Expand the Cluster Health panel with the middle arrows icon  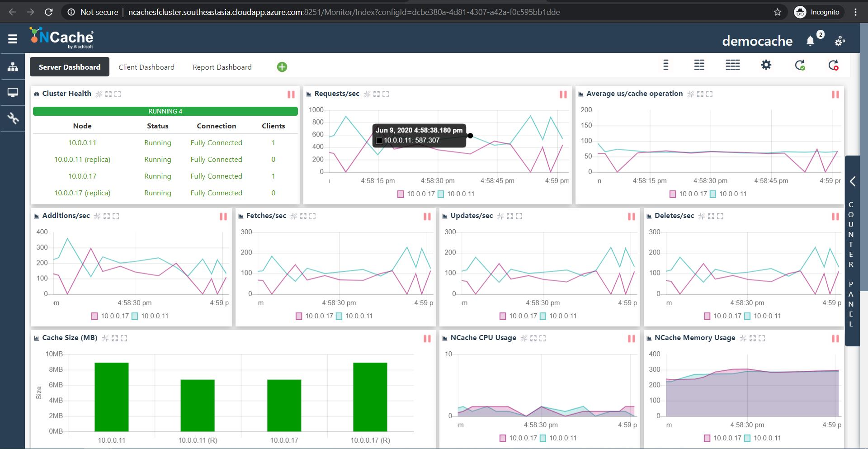(108, 94)
